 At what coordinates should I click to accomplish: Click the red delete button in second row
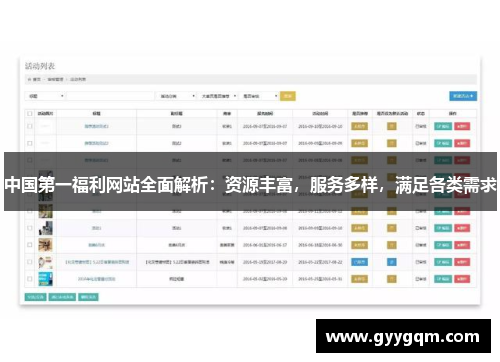[x=462, y=143]
